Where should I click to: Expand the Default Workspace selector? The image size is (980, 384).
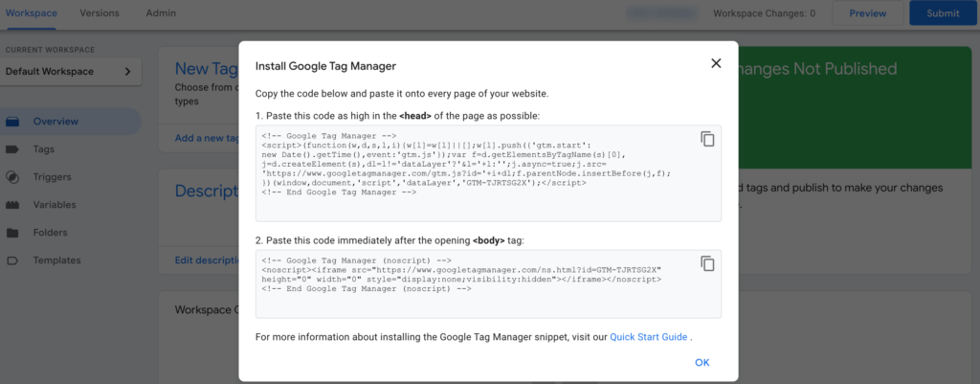pyautogui.click(x=71, y=71)
